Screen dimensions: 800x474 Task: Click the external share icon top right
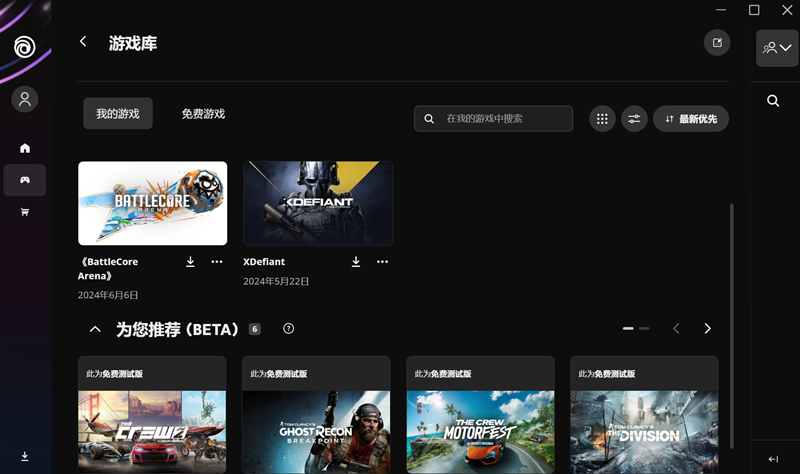[717, 43]
